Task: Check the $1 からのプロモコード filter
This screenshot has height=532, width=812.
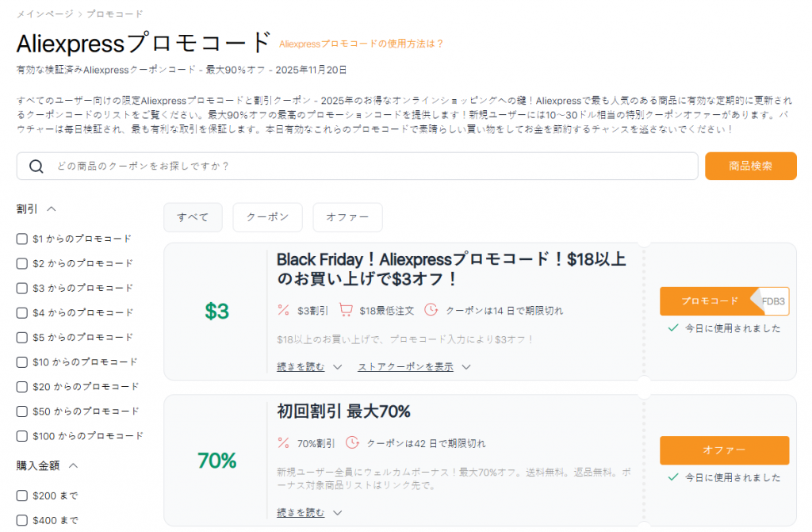Action: click(x=21, y=239)
